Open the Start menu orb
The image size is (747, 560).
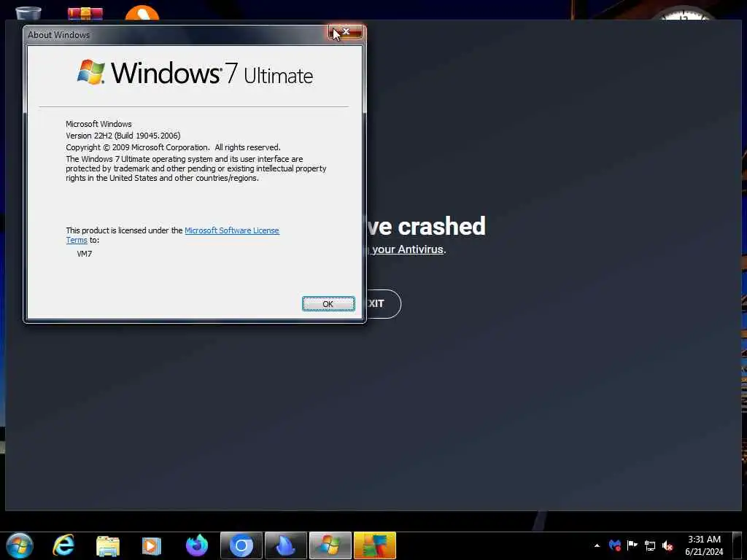[20, 545]
